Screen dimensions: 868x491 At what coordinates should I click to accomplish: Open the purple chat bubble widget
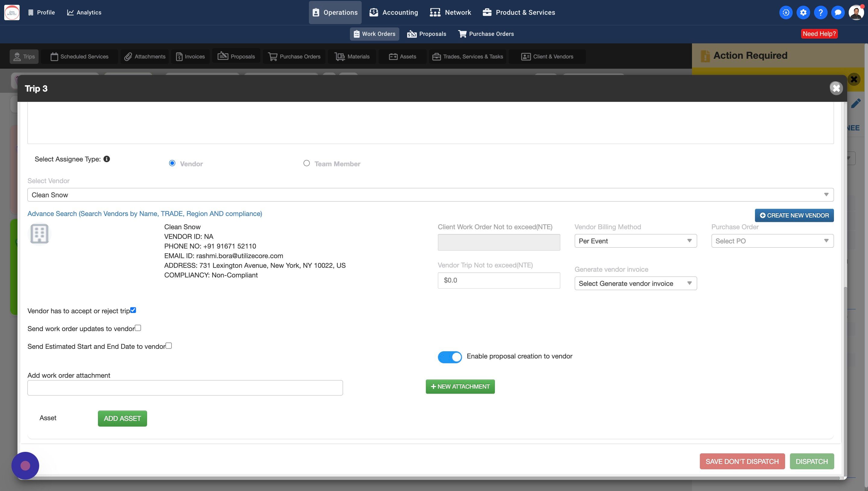pyautogui.click(x=25, y=465)
